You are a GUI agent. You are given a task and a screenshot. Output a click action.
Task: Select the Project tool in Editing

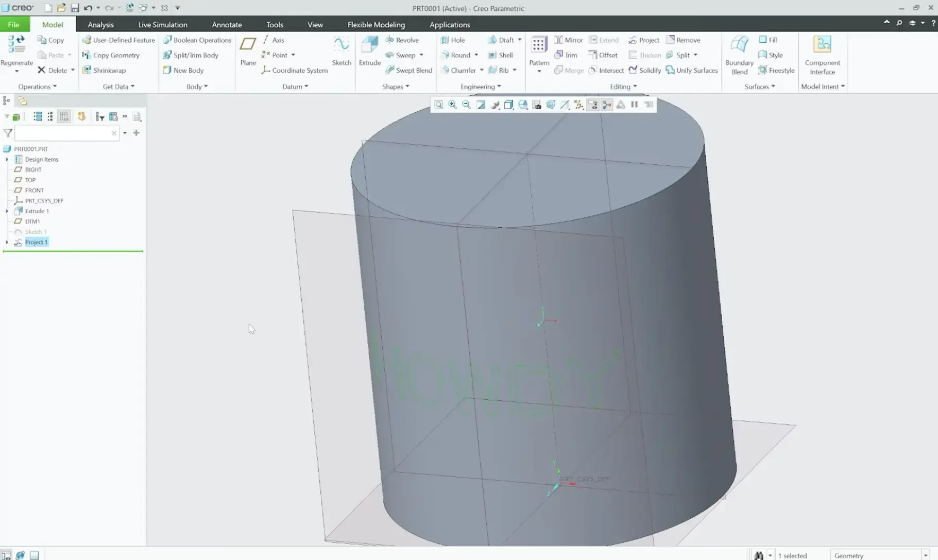(644, 40)
